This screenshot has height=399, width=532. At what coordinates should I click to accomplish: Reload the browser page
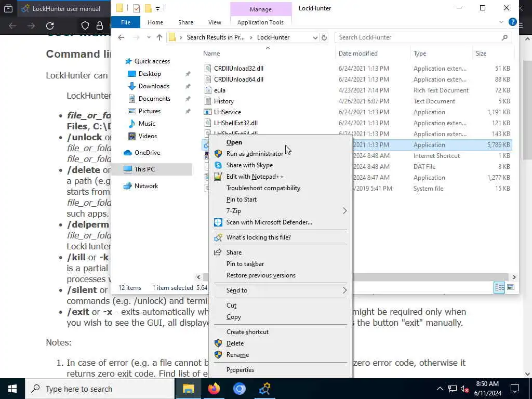point(50,26)
